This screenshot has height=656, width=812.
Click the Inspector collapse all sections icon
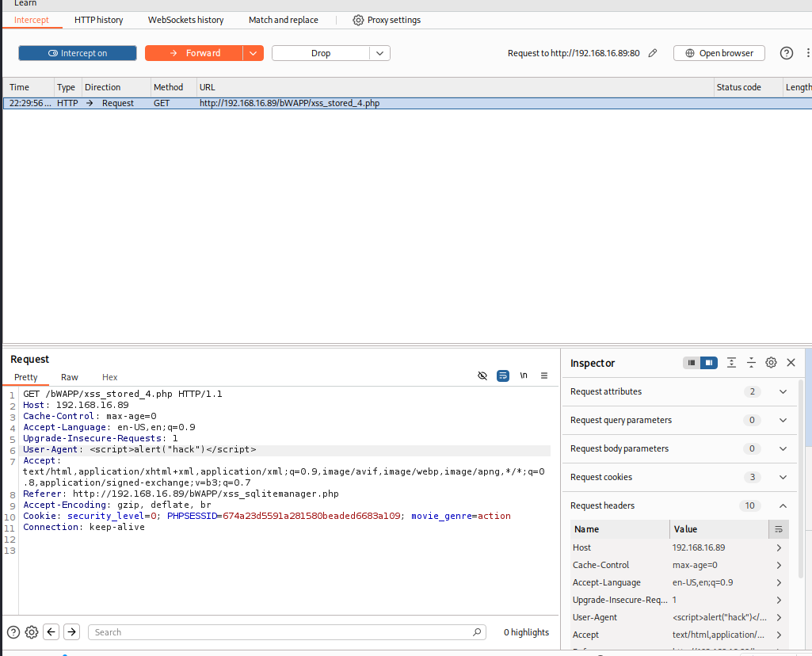(x=752, y=363)
